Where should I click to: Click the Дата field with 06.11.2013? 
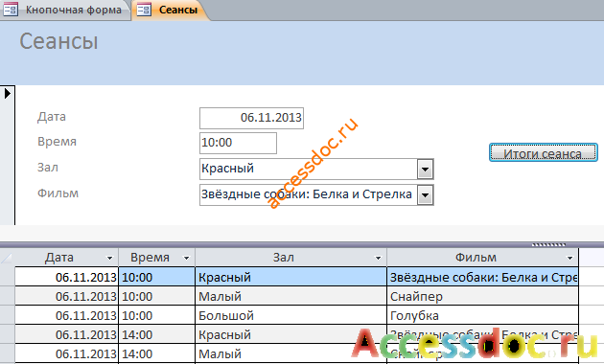pyautogui.click(x=251, y=118)
